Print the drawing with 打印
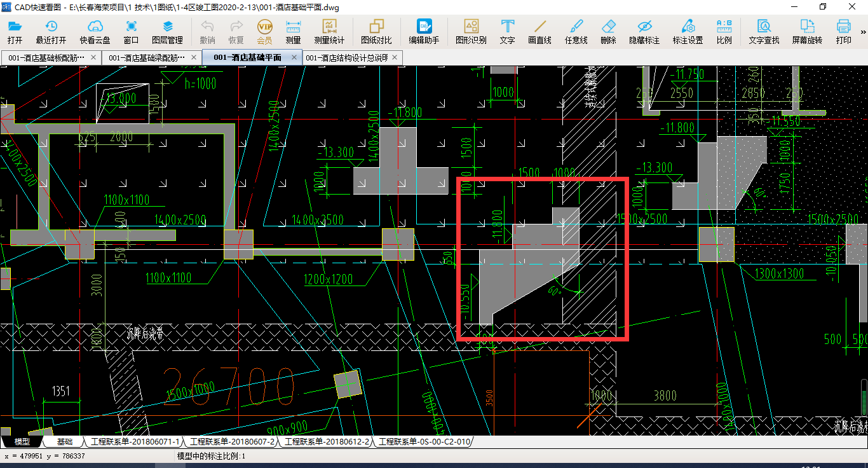 (x=843, y=32)
